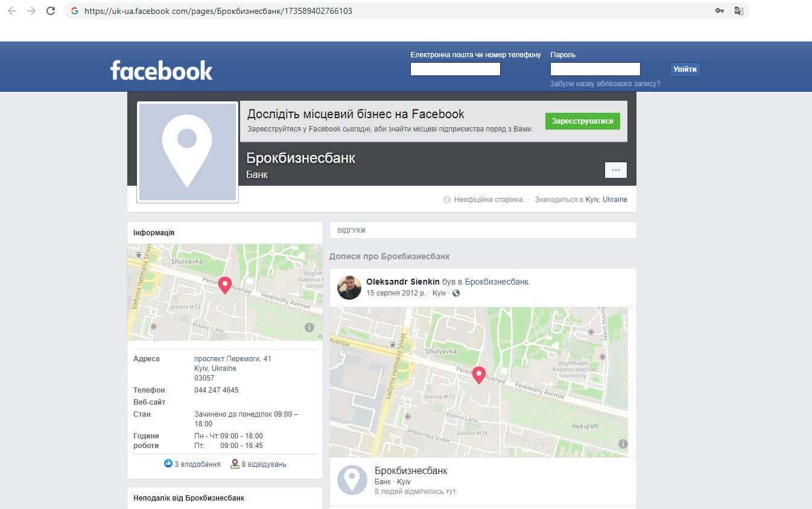Viewport: 812px width, 509px height.
Task: Click the Дописи про Брокбизнесбанк heading
Action: click(x=390, y=256)
